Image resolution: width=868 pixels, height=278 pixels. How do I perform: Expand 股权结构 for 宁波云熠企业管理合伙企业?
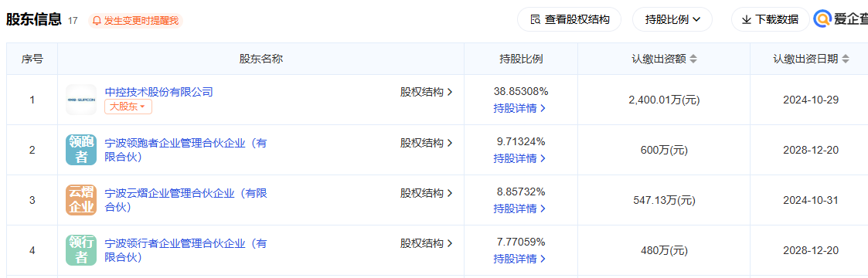coord(426,193)
